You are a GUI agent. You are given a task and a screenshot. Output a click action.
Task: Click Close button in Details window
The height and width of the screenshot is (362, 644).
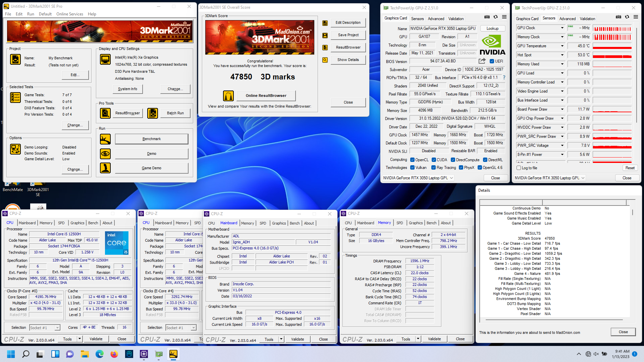[x=623, y=332]
